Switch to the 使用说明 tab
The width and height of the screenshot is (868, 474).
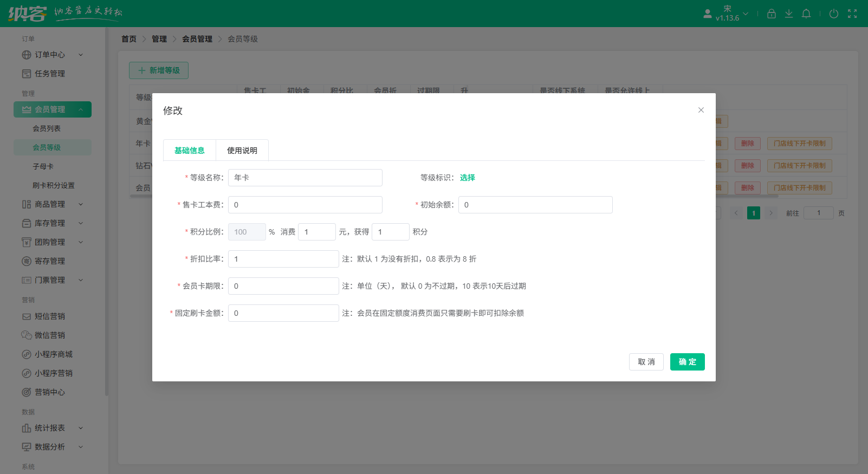(x=242, y=151)
